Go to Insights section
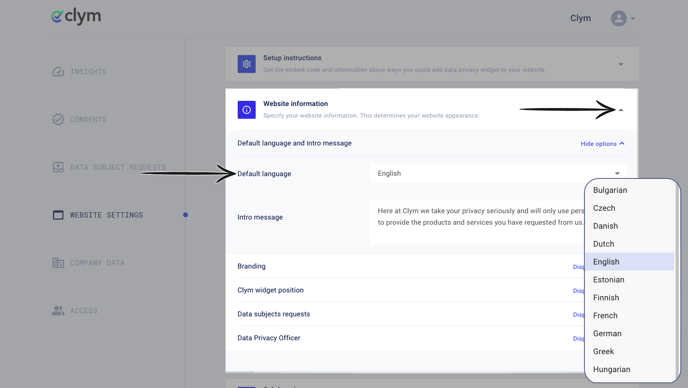The width and height of the screenshot is (688, 388). pyautogui.click(x=88, y=72)
